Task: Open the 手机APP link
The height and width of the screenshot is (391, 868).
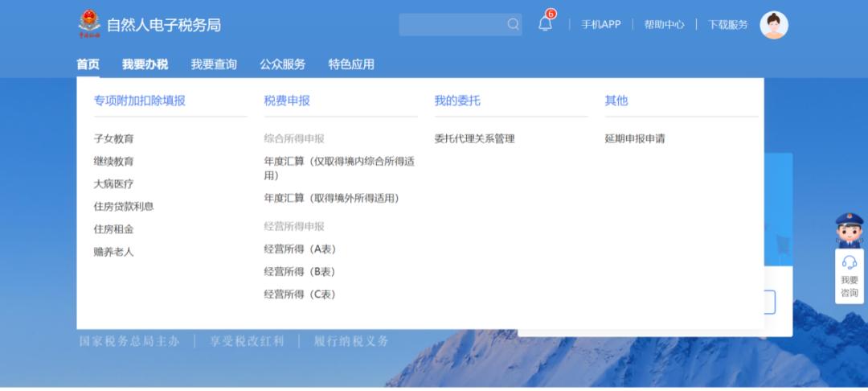Action: coord(600,25)
